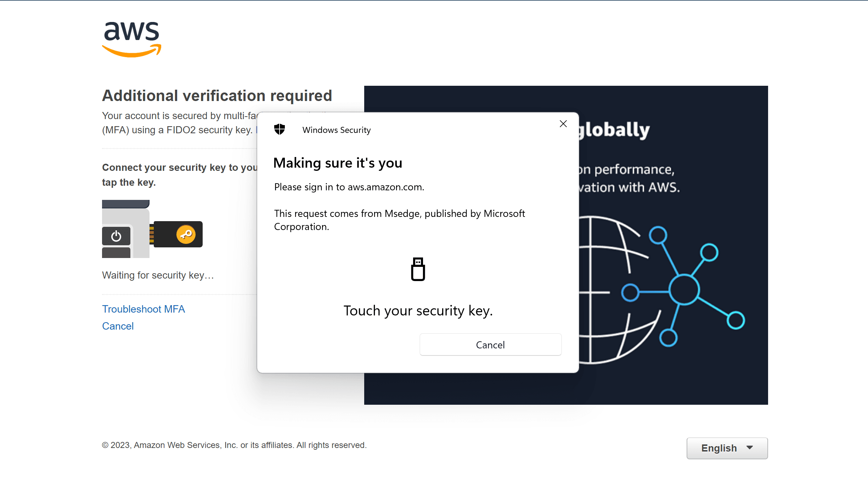Click the 'Touch your security key.' prompt
Viewport: 868px width, 482px height.
click(418, 311)
